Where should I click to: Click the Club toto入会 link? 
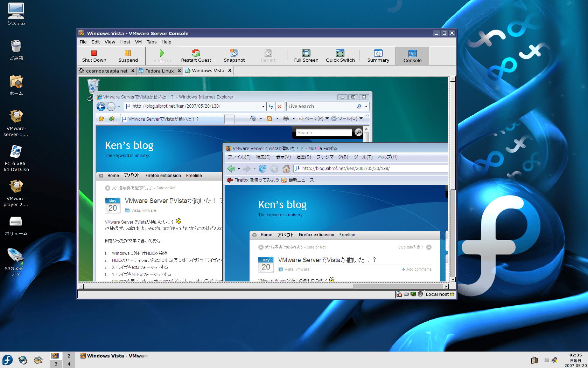point(414,247)
